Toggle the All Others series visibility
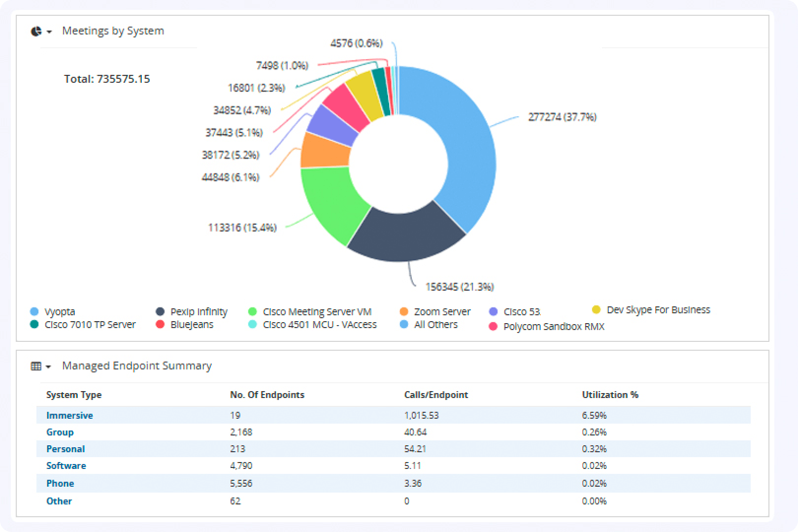Screen dimensions: 798x532 (404, 324)
